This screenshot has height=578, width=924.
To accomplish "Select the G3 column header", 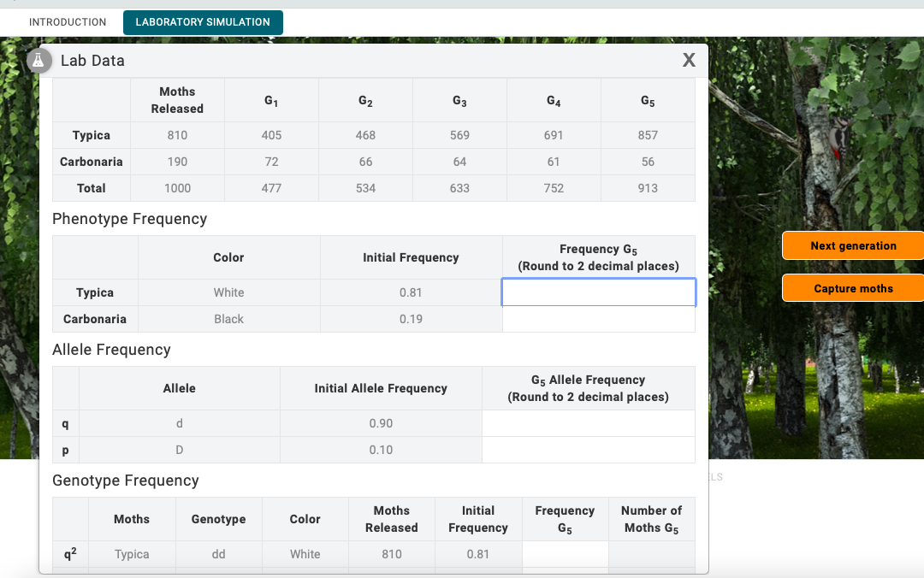I will point(459,100).
